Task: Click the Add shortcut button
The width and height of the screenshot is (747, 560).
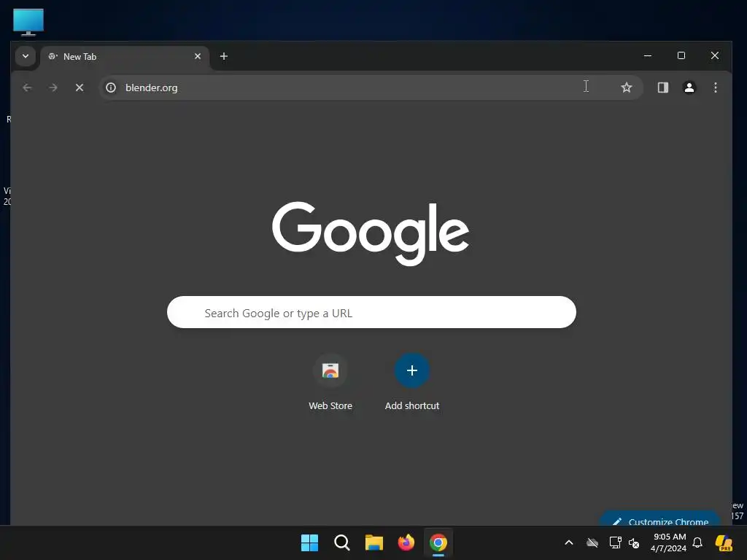Action: (x=412, y=381)
